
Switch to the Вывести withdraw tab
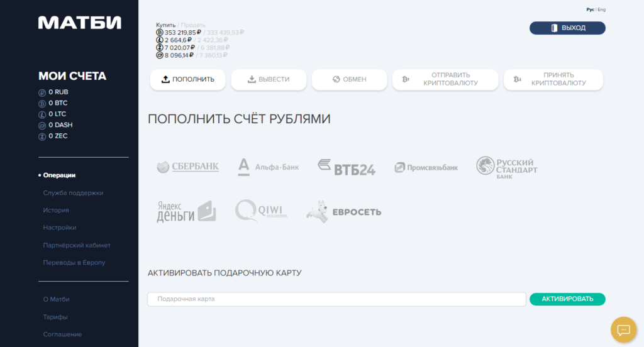[269, 79]
